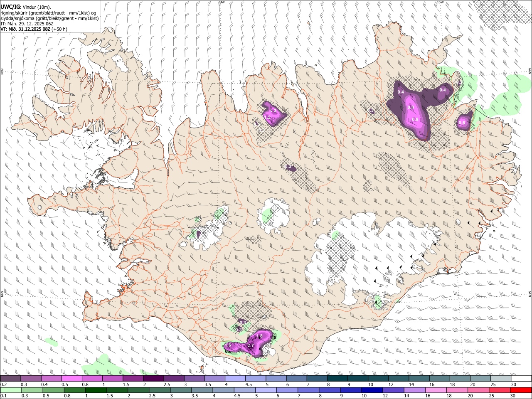Select the white 30+ upper legend swatch

521,378
